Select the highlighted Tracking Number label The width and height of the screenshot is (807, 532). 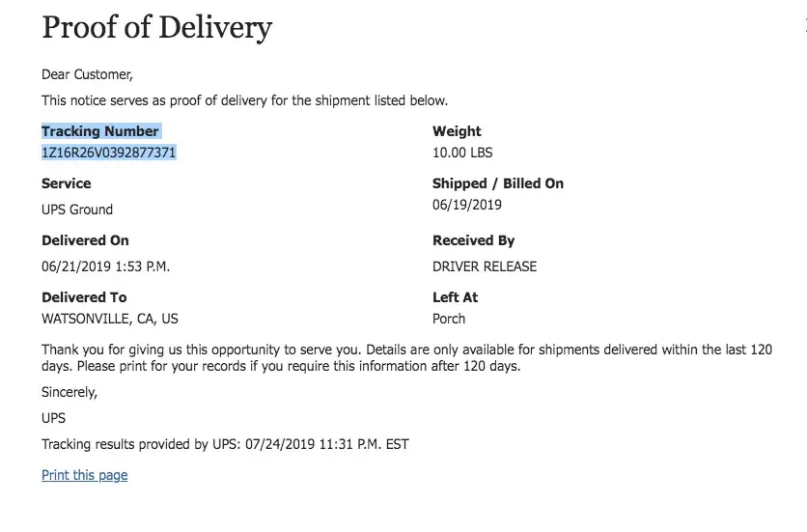coord(99,131)
